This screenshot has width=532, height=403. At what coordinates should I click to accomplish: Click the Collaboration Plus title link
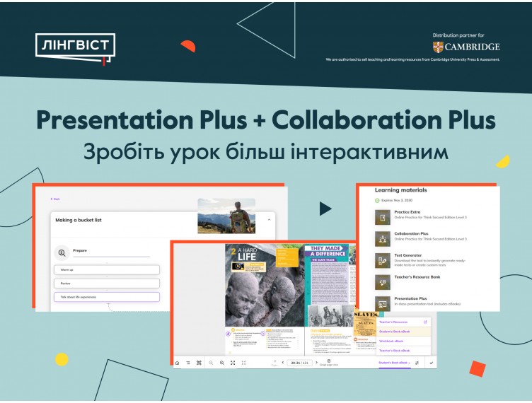[411, 233]
